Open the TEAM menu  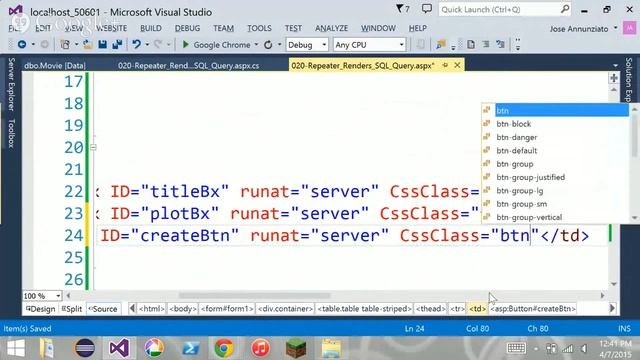[x=223, y=28]
